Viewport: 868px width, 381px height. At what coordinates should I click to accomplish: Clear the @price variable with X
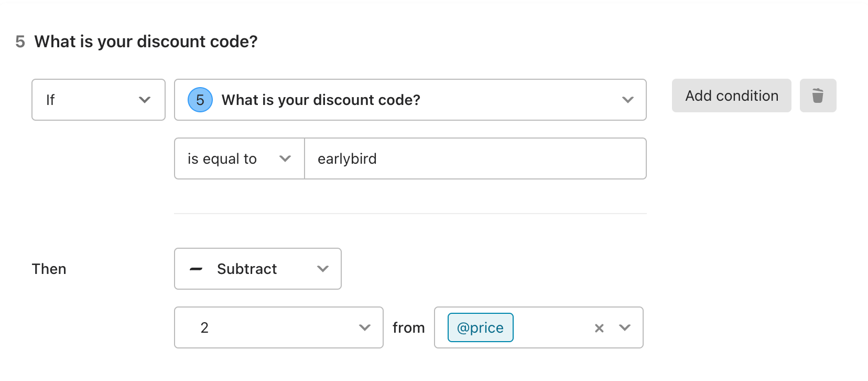click(x=599, y=328)
